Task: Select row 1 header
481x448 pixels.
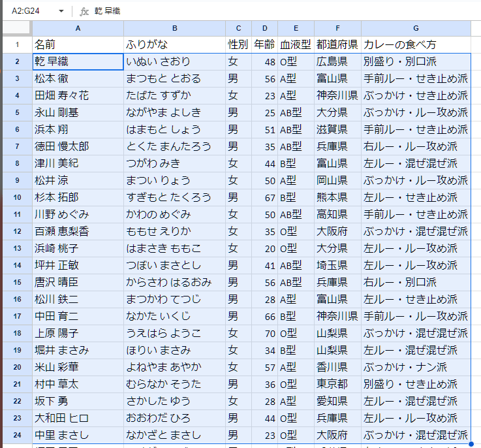Action: tap(16, 45)
